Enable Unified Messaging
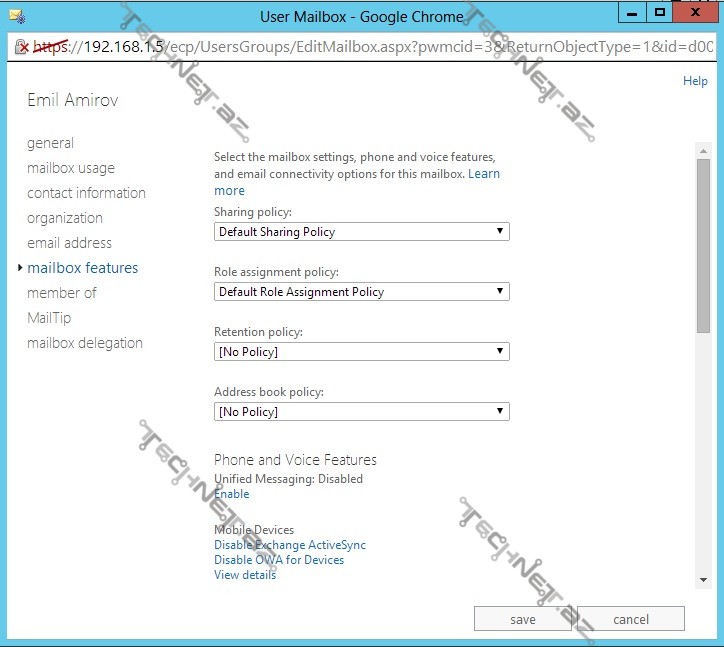724x647 pixels. pyautogui.click(x=232, y=494)
